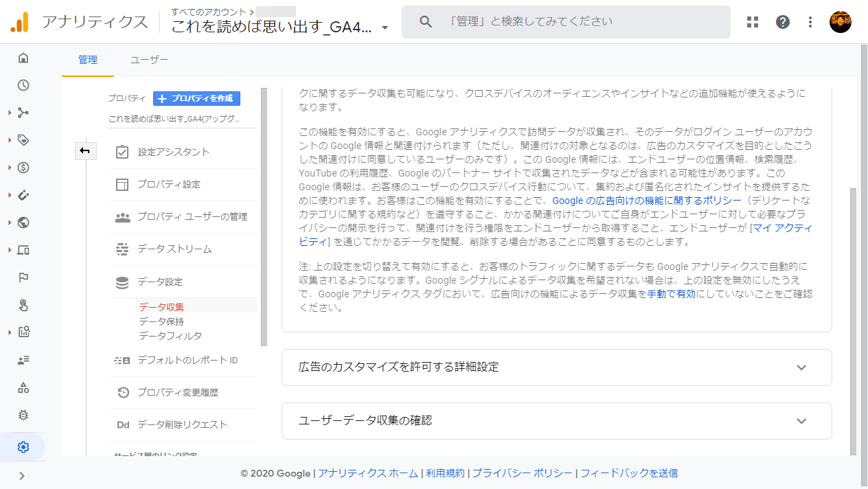
Task: Open フィードバックを送信 footer link
Action: 629,473
